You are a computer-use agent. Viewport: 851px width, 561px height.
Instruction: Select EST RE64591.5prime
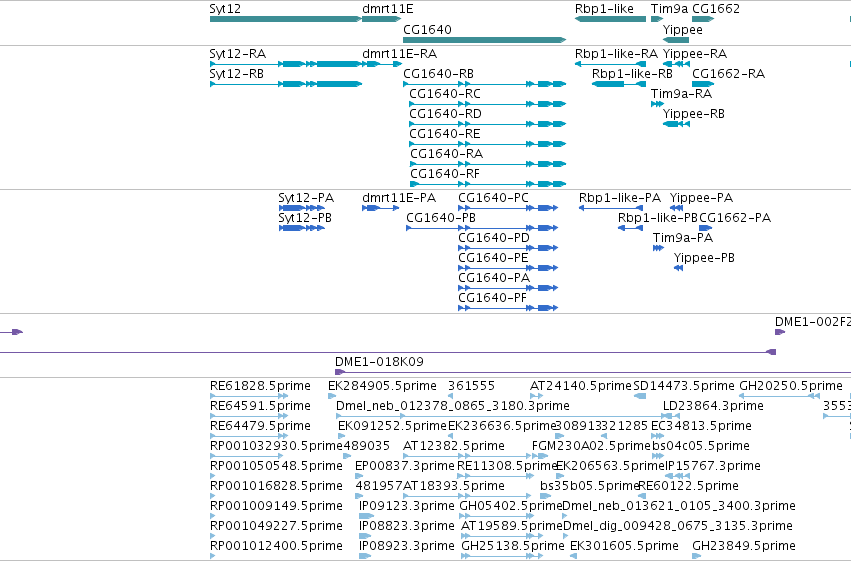pyautogui.click(x=249, y=416)
